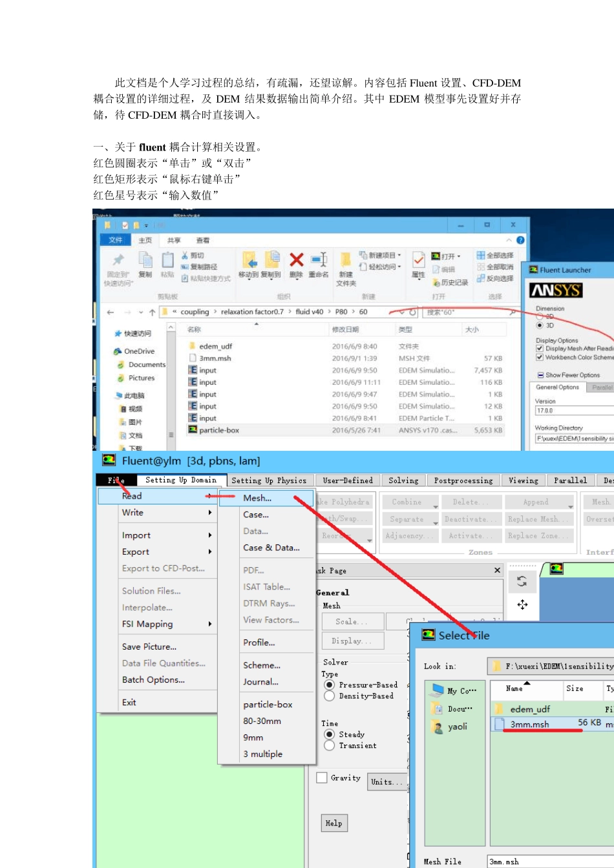
Task: Click the Paste (粘贴) icon in Explorer ribbon
Action: tap(167, 260)
